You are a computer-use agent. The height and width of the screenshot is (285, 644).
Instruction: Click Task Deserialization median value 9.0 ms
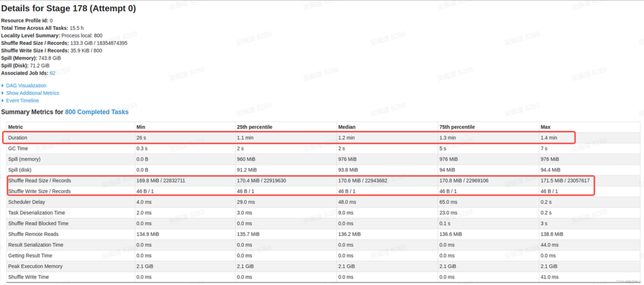[x=346, y=213]
